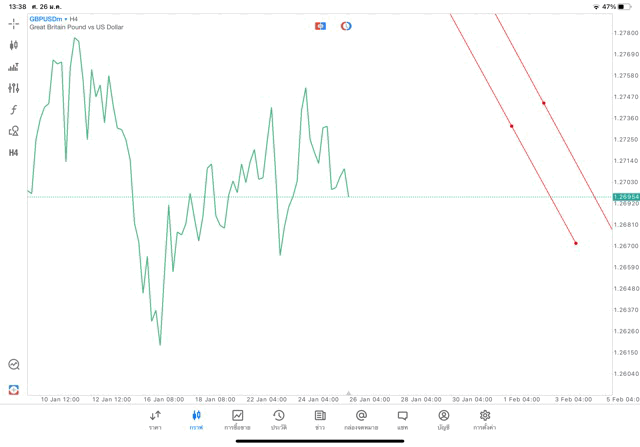Select the lowest red trendline anchor point
The width and height of the screenshot is (640, 447).
click(x=576, y=243)
